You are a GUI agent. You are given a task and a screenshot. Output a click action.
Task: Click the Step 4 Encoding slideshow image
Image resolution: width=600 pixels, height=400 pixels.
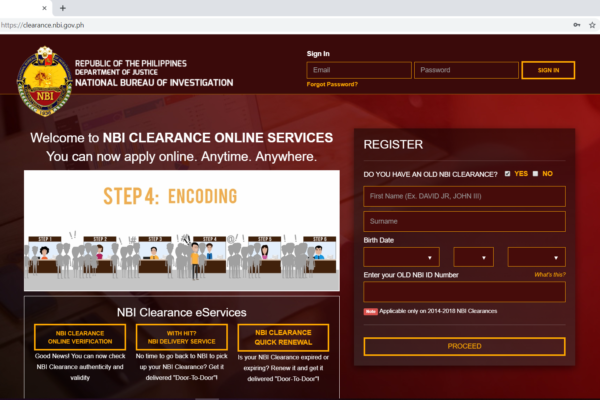pos(182,230)
